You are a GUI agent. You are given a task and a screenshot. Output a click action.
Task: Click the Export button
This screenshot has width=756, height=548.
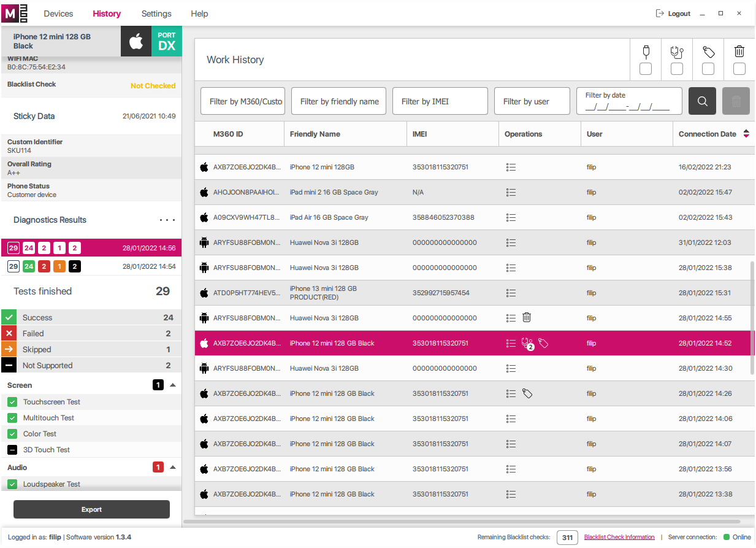coord(91,509)
